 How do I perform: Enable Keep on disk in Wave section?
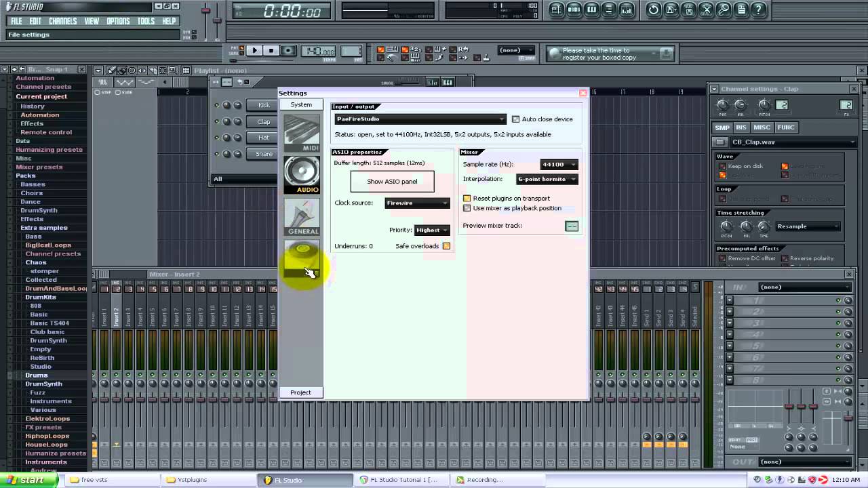(722, 166)
